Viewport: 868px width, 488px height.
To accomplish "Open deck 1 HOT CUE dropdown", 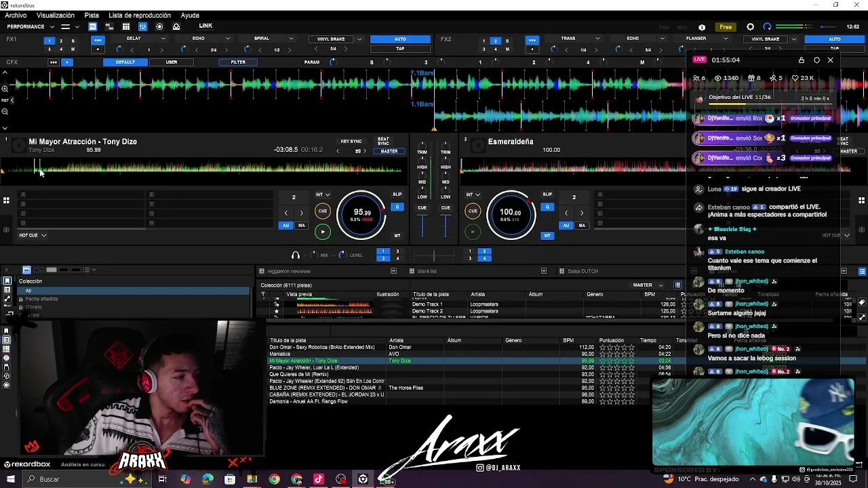I will coord(33,235).
